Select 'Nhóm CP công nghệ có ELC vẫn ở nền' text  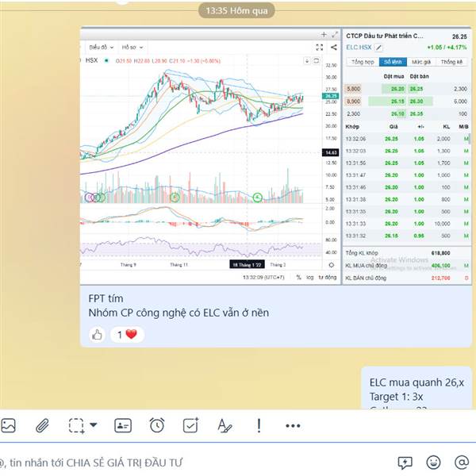coord(178,313)
